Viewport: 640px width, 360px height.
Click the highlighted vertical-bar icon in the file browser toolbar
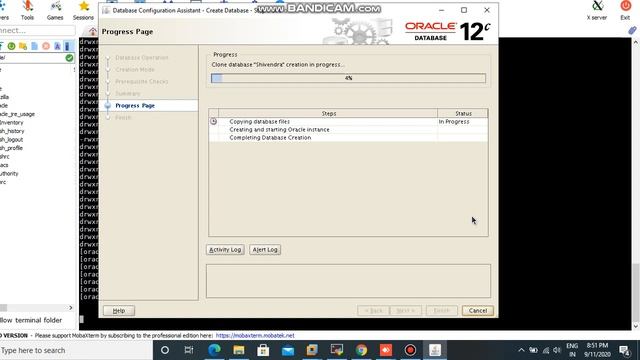click(68, 46)
